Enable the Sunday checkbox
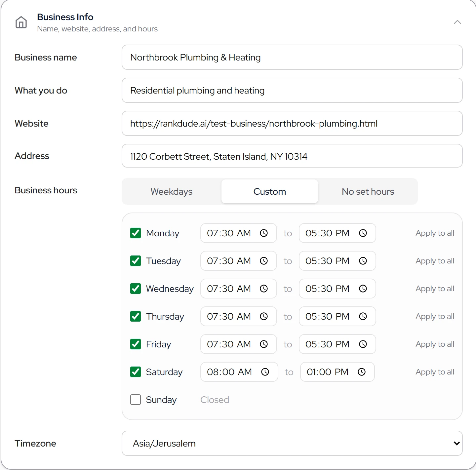This screenshot has width=476, height=470. [136, 400]
